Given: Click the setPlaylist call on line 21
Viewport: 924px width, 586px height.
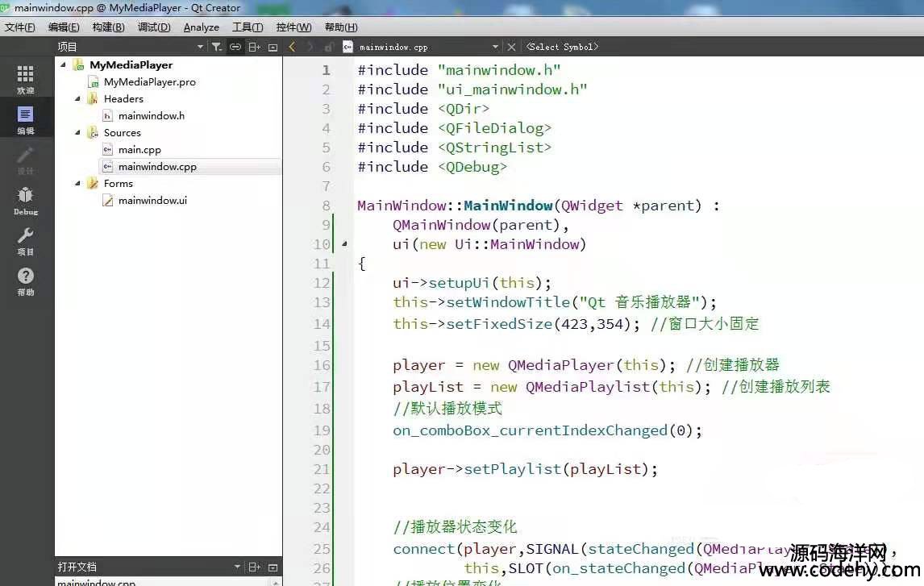Looking at the screenshot, I should tap(513, 469).
